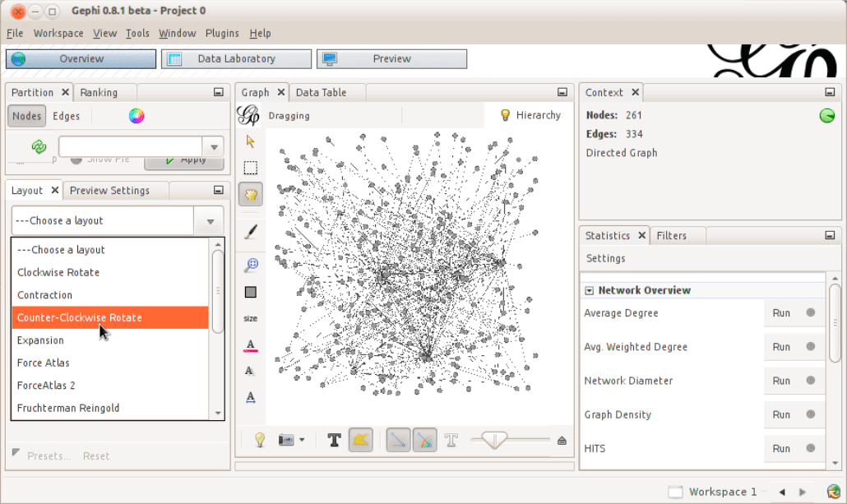Enable edge labels with the gray T icon
The width and height of the screenshot is (847, 504).
click(451, 440)
